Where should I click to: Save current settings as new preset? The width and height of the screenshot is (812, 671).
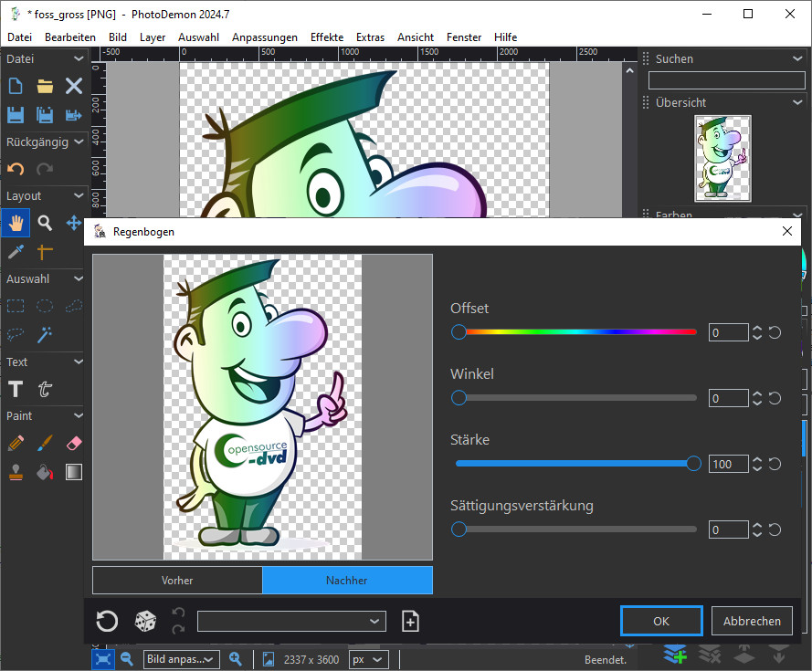(410, 622)
